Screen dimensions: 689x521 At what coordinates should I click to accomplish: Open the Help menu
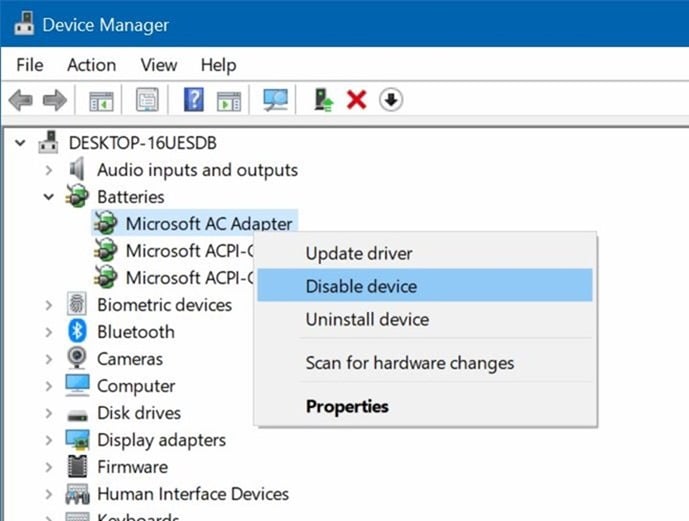point(218,65)
